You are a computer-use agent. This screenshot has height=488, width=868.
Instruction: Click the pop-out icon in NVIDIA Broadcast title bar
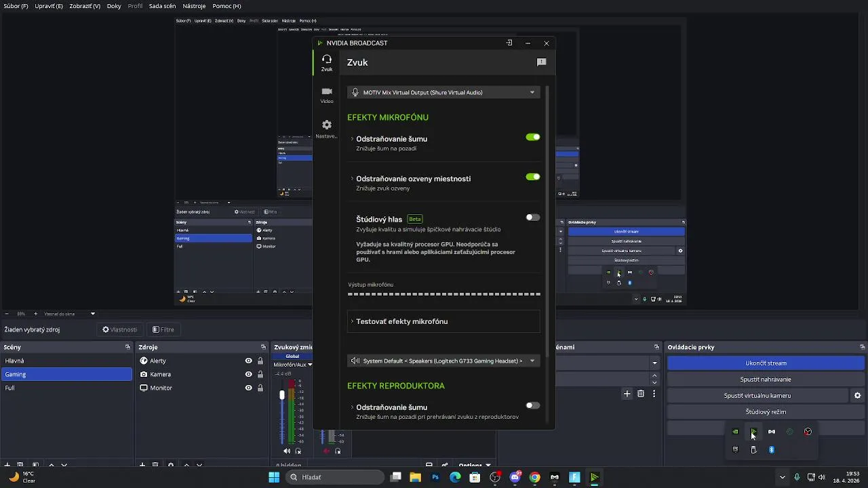coord(509,43)
